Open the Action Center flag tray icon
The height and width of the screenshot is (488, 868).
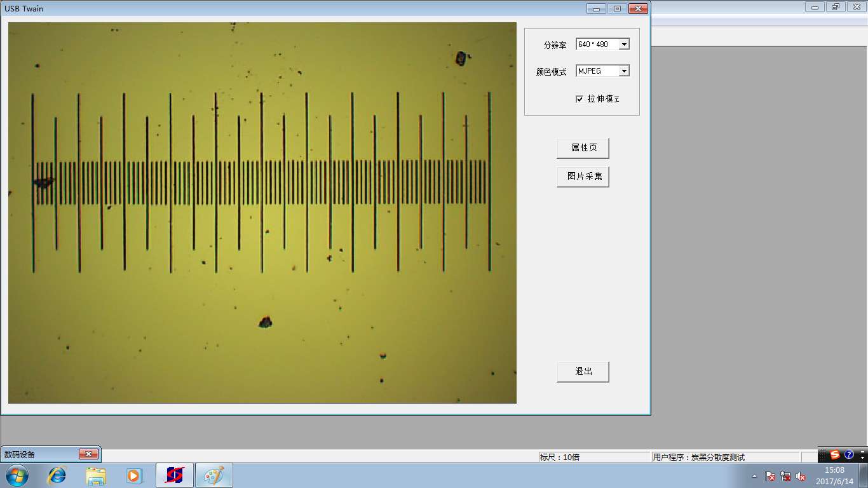[x=770, y=476]
